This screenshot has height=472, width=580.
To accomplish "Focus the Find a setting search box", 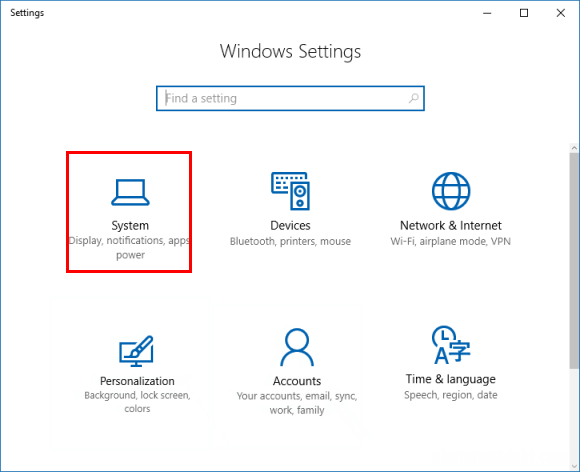I will 290,98.
